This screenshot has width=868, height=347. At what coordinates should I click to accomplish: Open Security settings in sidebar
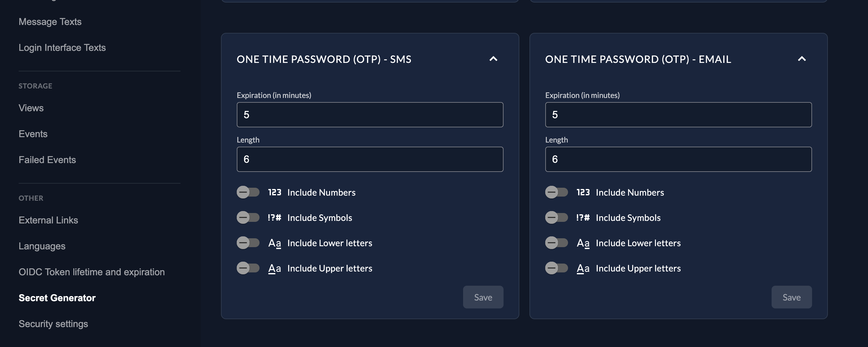tap(53, 324)
